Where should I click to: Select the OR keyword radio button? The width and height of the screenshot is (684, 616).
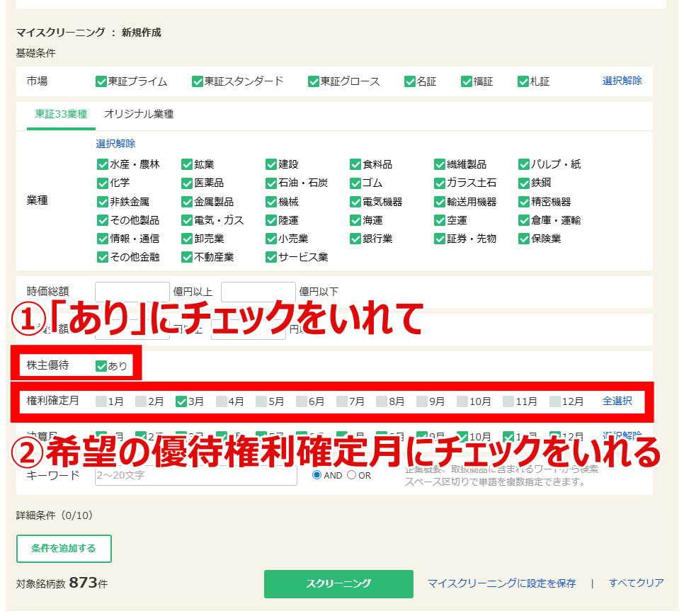pyautogui.click(x=351, y=475)
